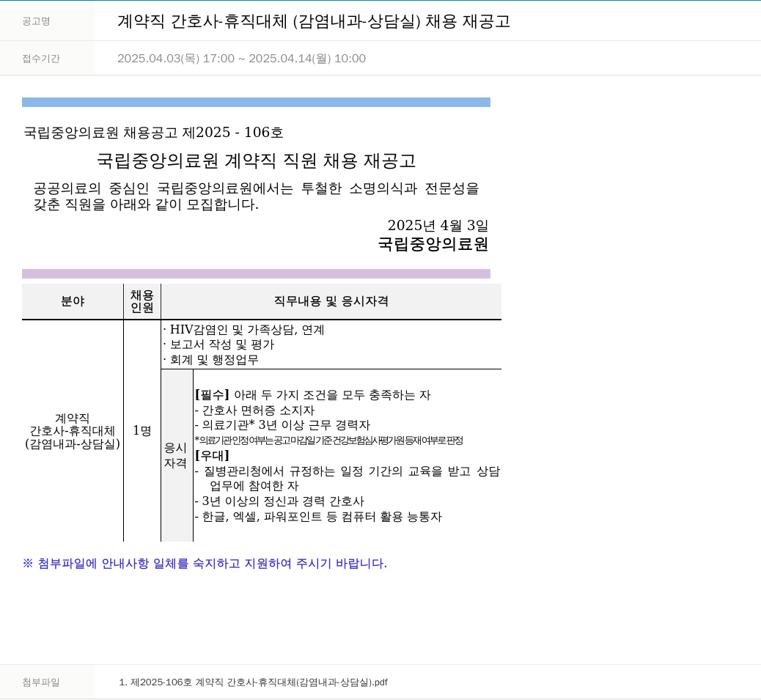This screenshot has width=761, height=700.
Task: Click the small footnote about 의료기관 인정여부
Action: tap(328, 441)
